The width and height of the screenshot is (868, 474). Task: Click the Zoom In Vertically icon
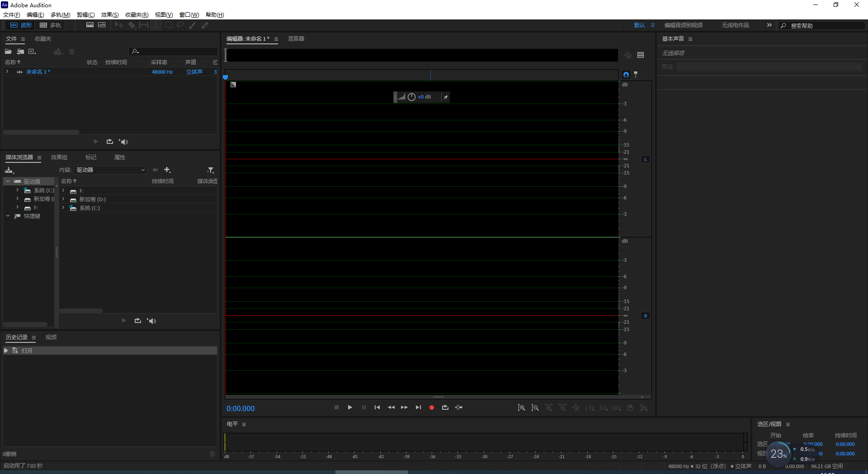tap(522, 408)
